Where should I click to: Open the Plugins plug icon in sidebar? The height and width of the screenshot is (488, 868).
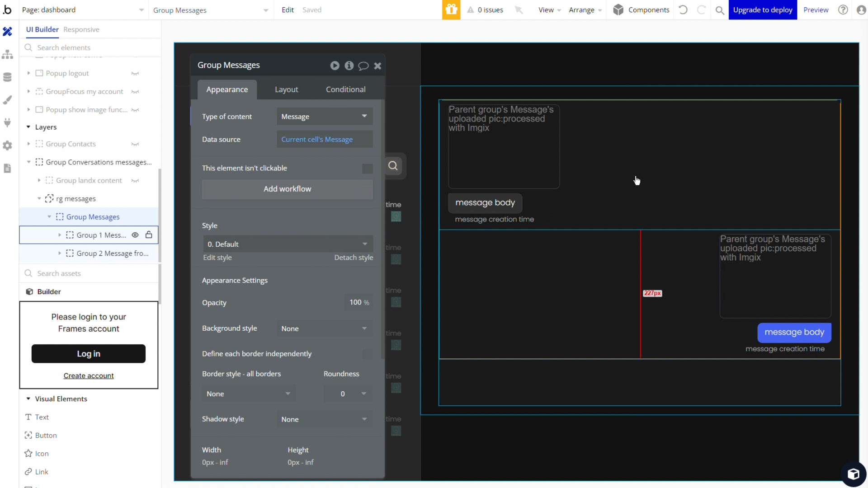pyautogui.click(x=7, y=122)
